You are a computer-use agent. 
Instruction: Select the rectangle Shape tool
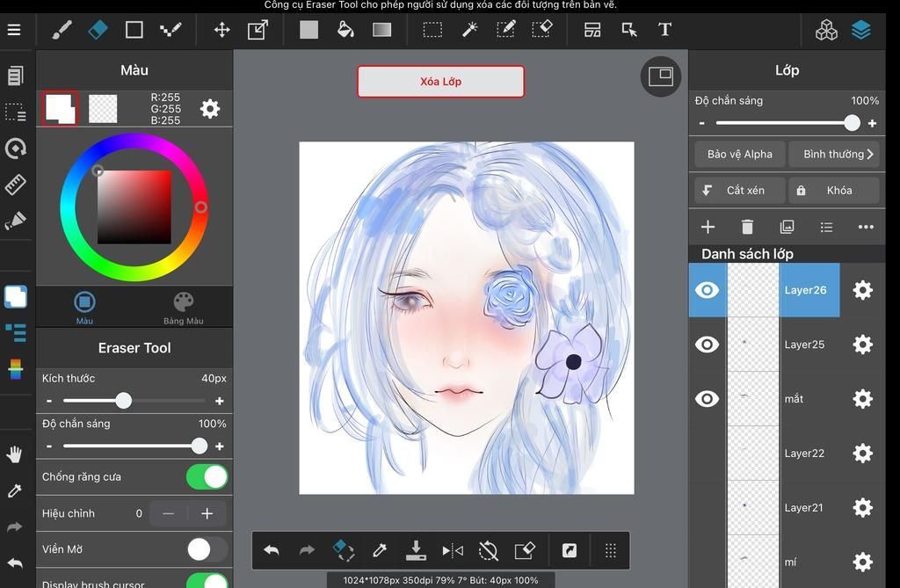pyautogui.click(x=134, y=30)
